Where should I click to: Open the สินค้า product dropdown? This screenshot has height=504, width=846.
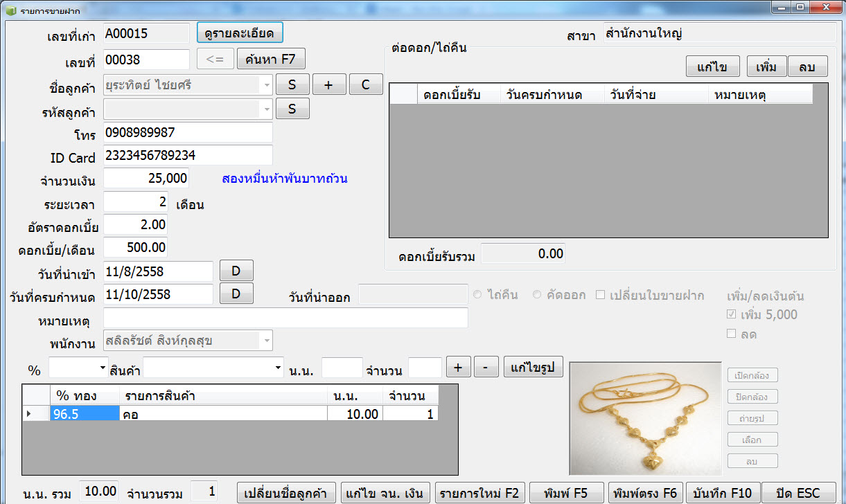pos(279,367)
